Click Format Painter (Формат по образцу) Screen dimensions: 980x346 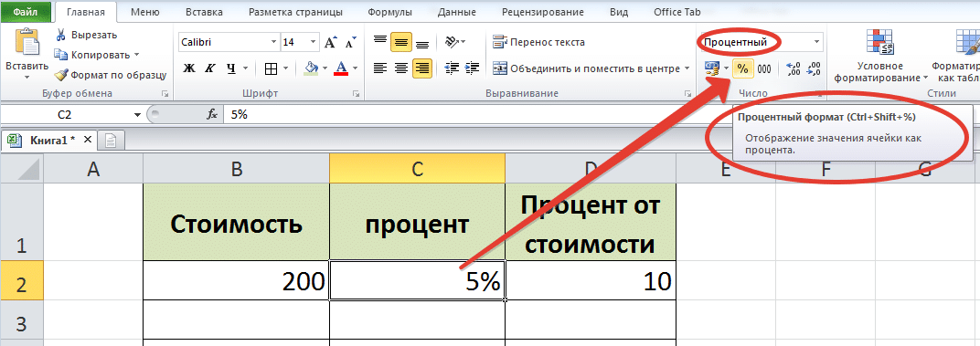(x=111, y=75)
